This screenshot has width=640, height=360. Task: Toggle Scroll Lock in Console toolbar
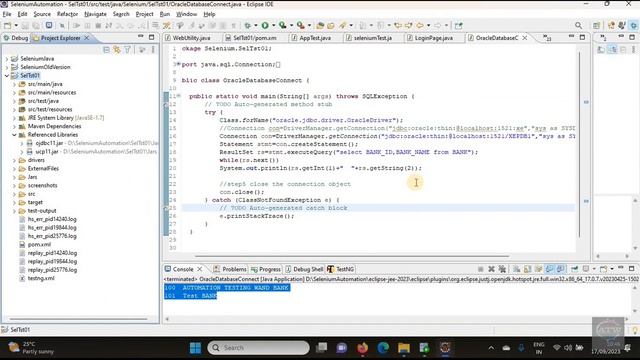(527, 269)
